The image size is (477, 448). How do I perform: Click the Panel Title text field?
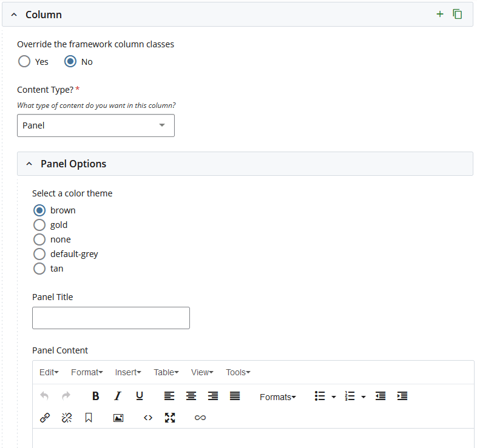coord(111,318)
